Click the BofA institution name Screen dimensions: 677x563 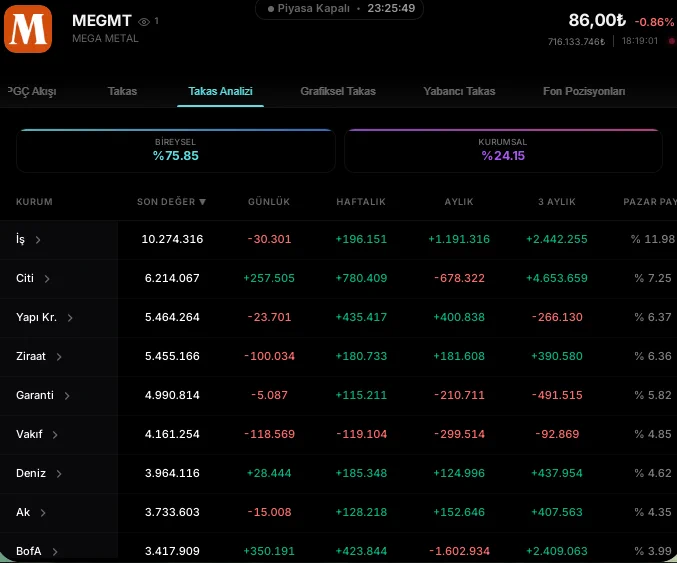pyautogui.click(x=28, y=551)
